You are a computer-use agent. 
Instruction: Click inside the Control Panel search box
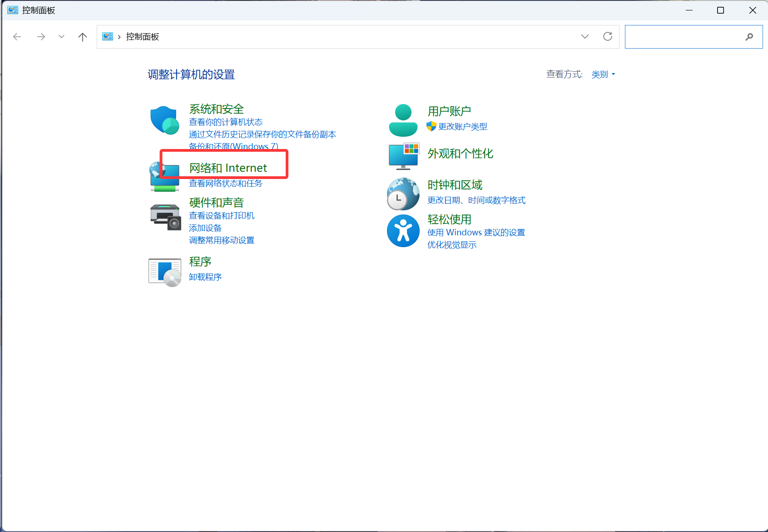click(x=684, y=37)
